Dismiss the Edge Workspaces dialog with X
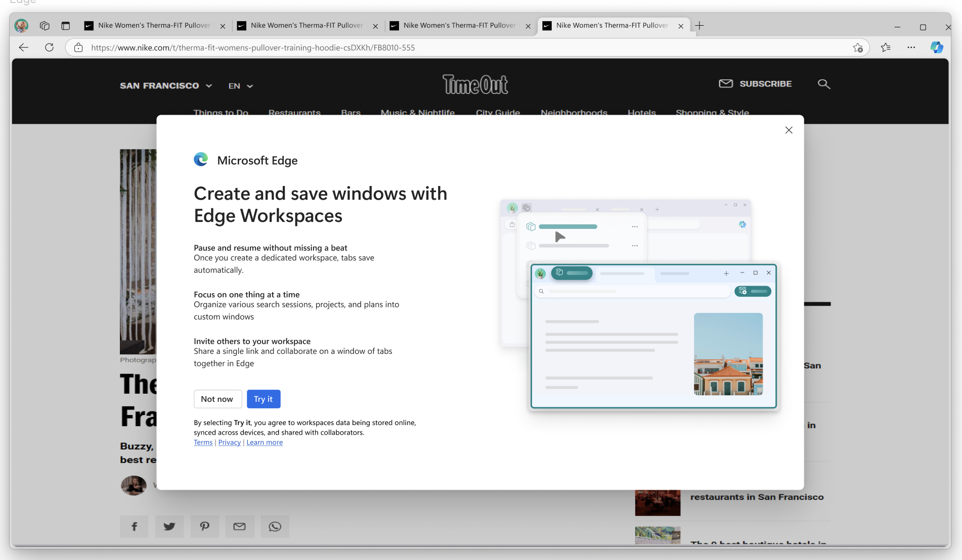The image size is (962, 560). pos(789,130)
